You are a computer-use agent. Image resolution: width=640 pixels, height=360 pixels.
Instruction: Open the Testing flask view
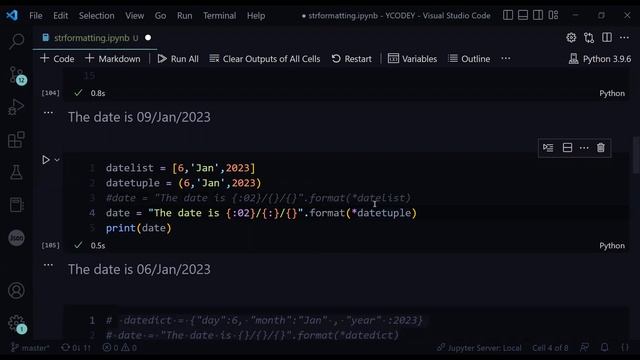coord(16,172)
